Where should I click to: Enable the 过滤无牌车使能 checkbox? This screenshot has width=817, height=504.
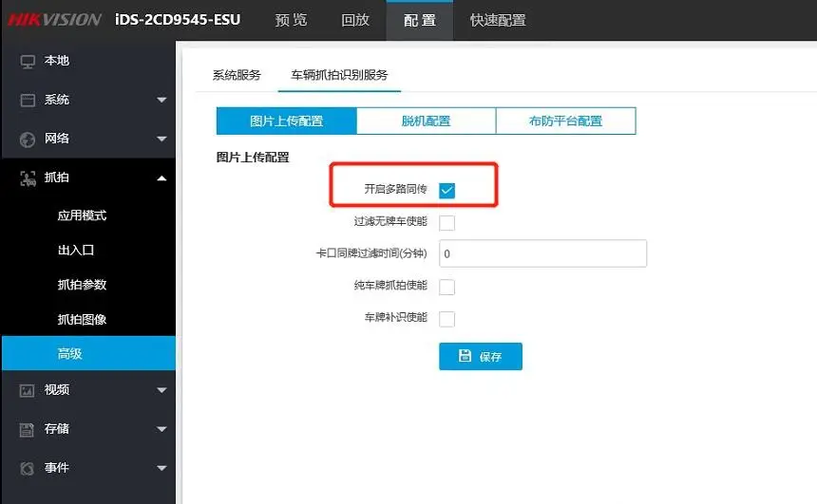pos(446,223)
